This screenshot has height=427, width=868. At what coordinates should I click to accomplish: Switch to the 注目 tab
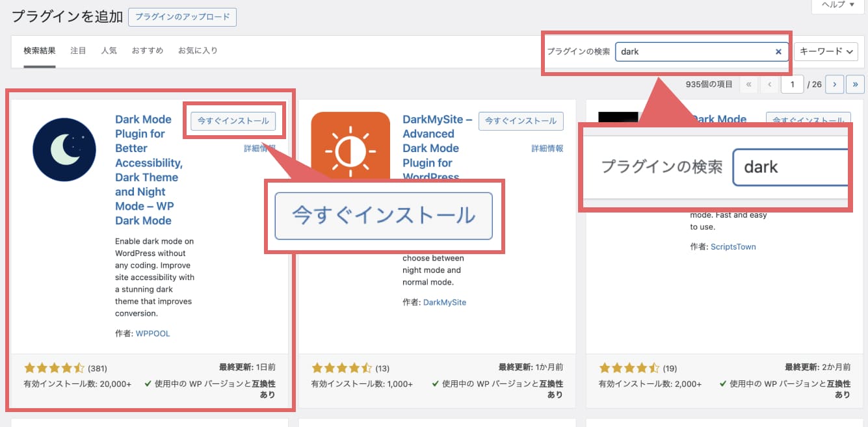coord(78,51)
